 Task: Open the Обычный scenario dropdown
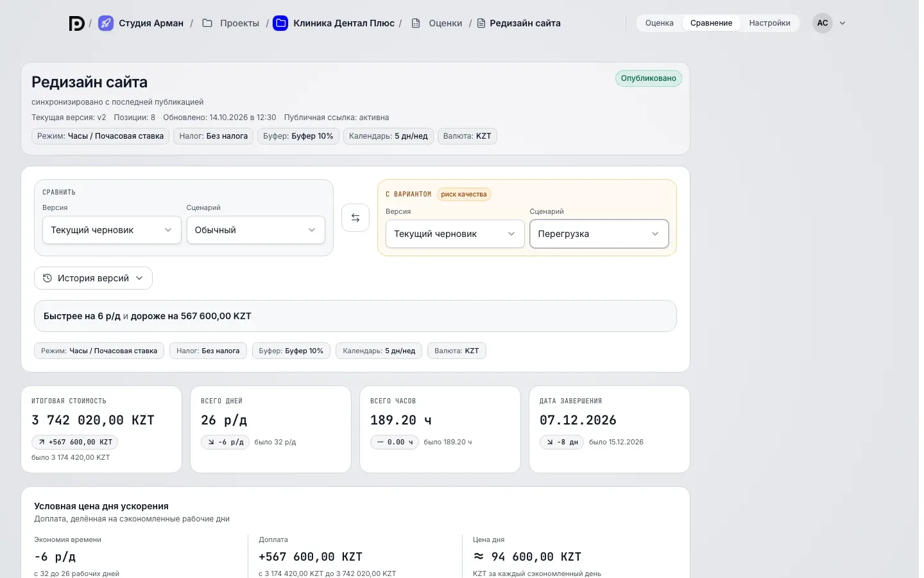(256, 230)
